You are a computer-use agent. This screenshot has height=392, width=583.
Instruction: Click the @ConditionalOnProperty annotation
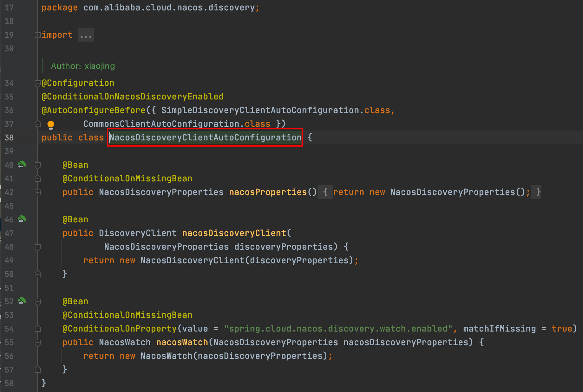120,329
